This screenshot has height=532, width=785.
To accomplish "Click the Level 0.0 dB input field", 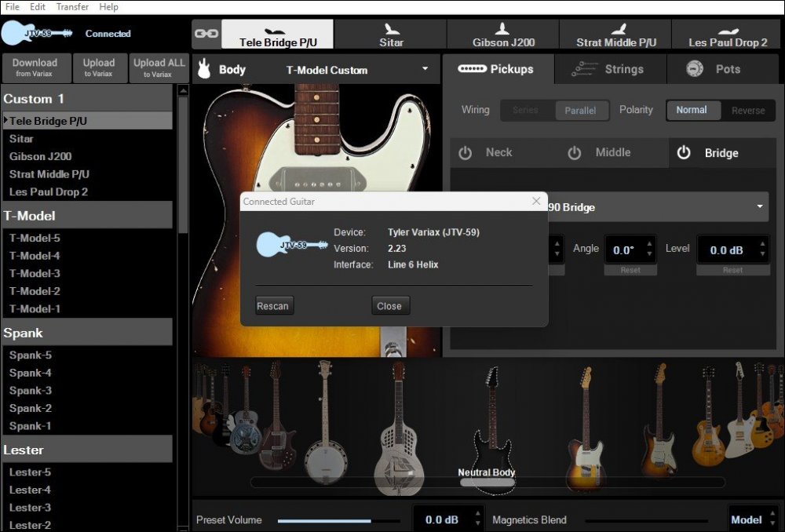I will coord(727,250).
